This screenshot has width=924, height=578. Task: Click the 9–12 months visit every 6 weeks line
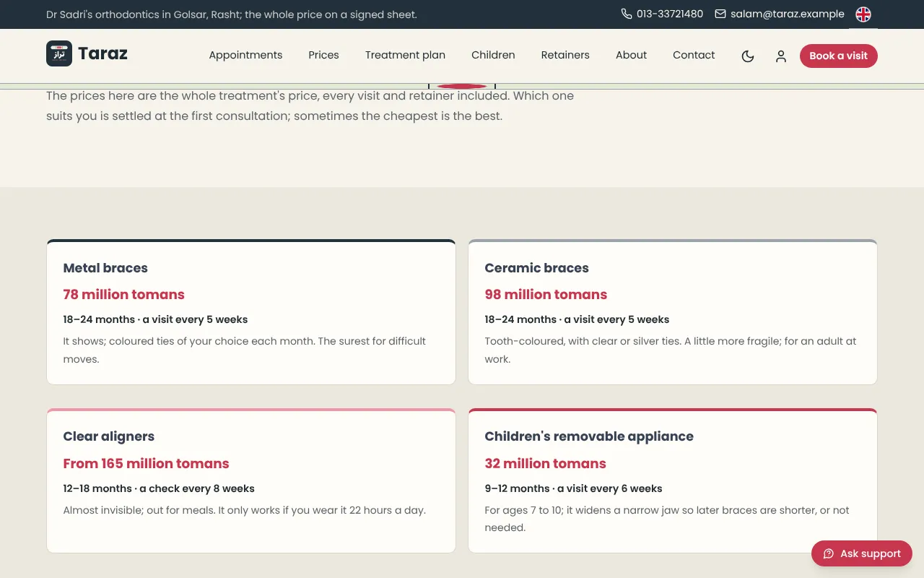coord(574,488)
